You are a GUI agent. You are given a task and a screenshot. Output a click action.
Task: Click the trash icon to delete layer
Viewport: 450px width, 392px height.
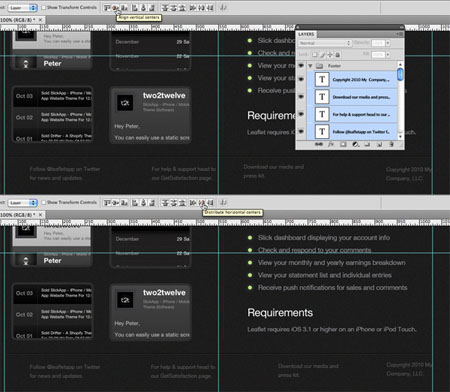[391, 144]
